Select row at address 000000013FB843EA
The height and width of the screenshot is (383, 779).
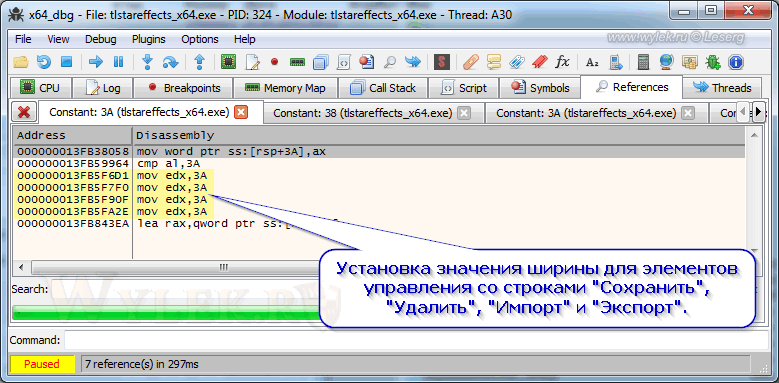tap(380, 224)
